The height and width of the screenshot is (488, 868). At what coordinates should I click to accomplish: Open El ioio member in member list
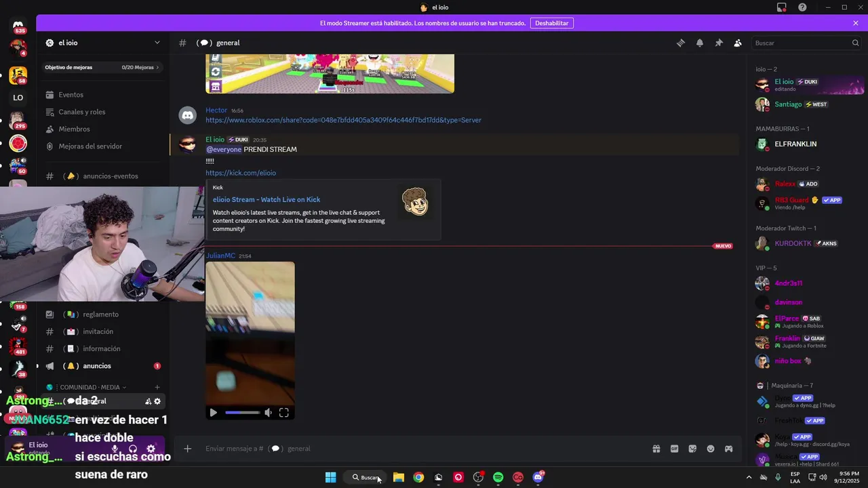pos(808,85)
